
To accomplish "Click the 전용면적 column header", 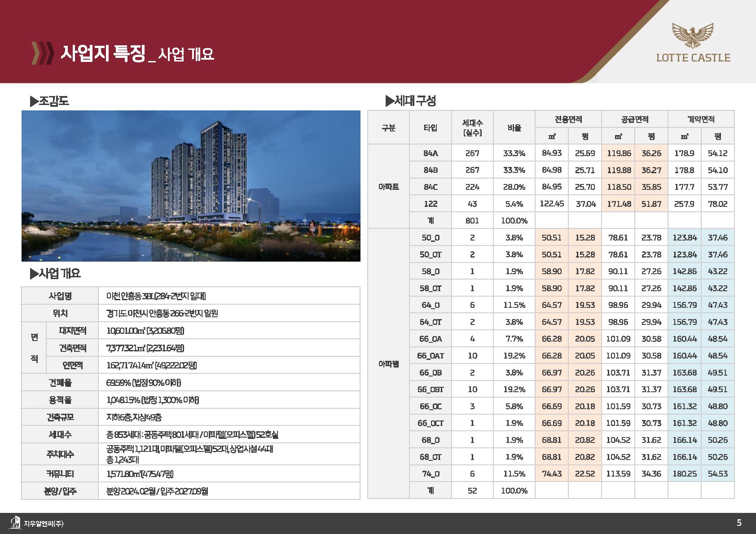I will point(568,119).
